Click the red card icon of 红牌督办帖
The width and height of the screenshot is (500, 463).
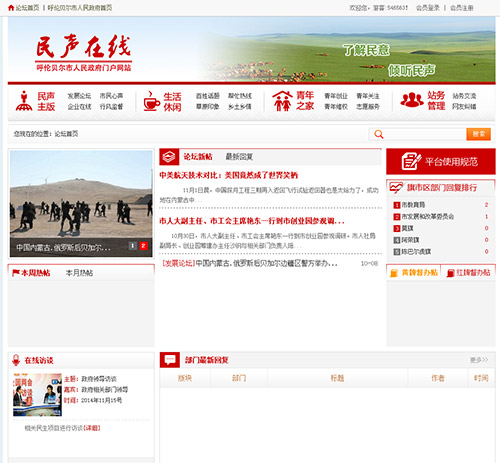pyautogui.click(x=451, y=273)
